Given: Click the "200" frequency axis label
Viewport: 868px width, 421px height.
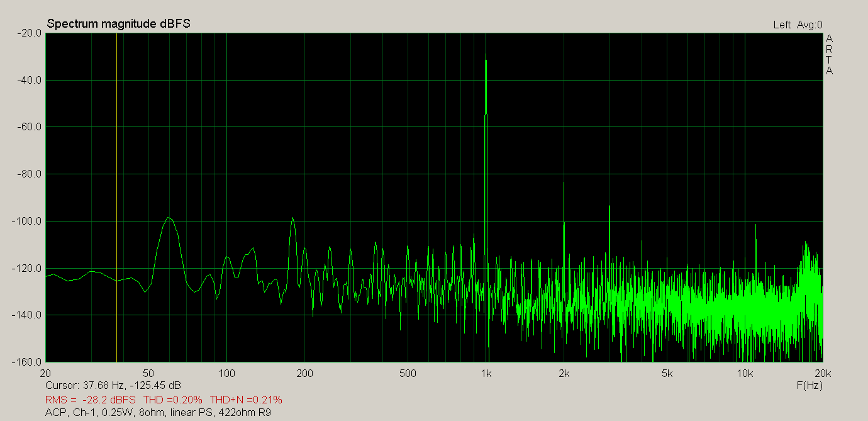Looking at the screenshot, I should pos(304,373).
